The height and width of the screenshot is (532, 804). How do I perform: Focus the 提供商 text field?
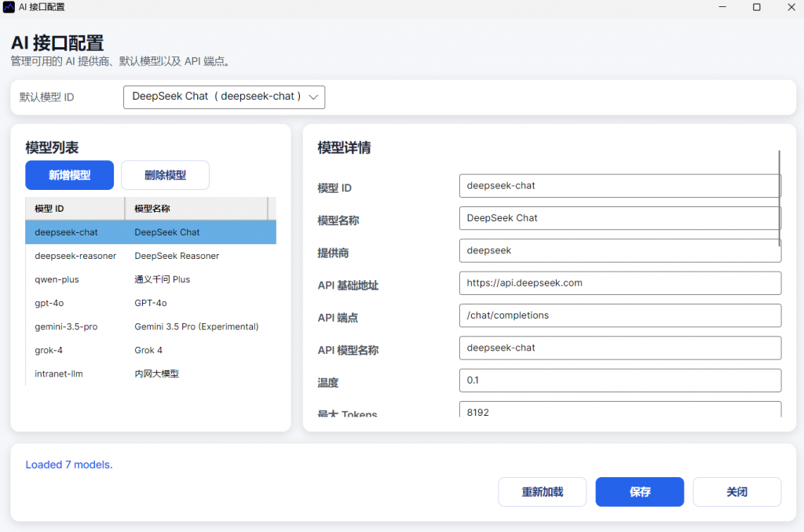[617, 250]
